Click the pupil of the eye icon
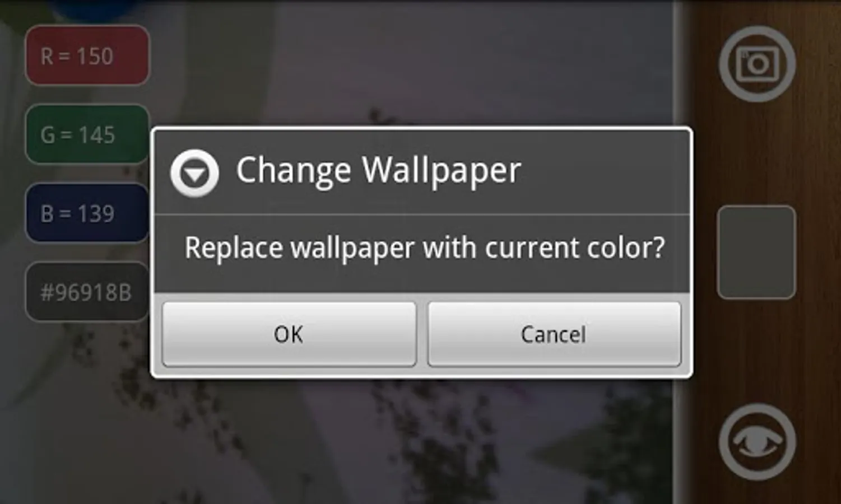 tap(756, 442)
